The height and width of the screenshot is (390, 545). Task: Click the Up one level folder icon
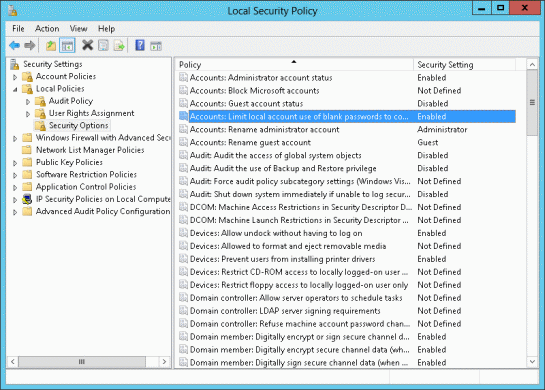(51, 46)
